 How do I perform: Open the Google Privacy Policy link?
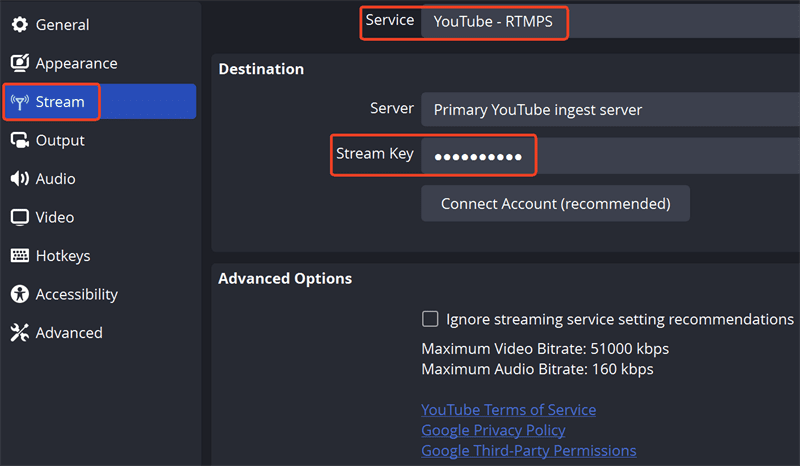tap(493, 430)
